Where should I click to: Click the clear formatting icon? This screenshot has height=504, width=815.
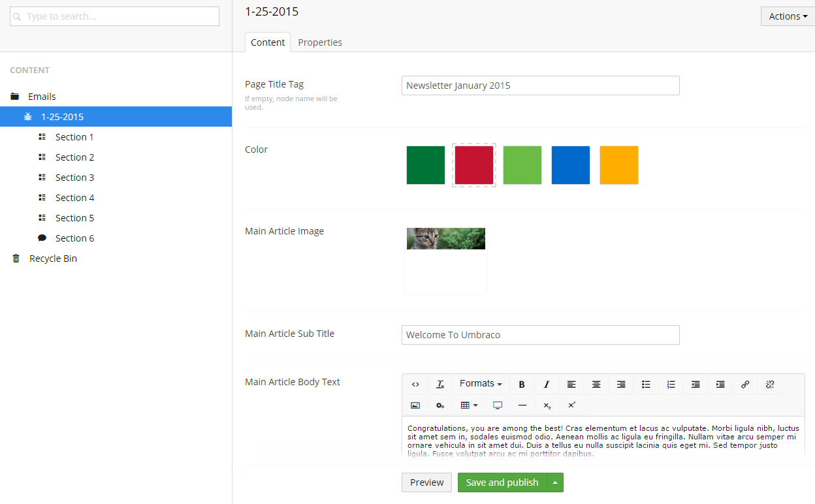click(x=440, y=385)
